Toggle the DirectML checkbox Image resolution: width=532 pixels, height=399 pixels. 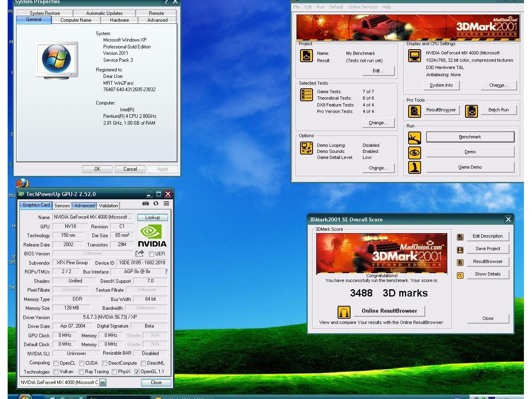click(x=143, y=363)
